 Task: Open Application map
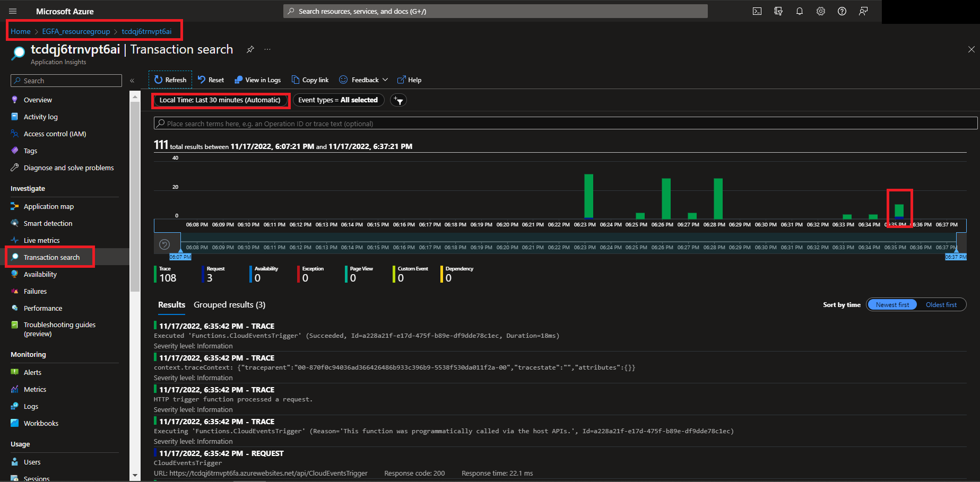point(49,206)
